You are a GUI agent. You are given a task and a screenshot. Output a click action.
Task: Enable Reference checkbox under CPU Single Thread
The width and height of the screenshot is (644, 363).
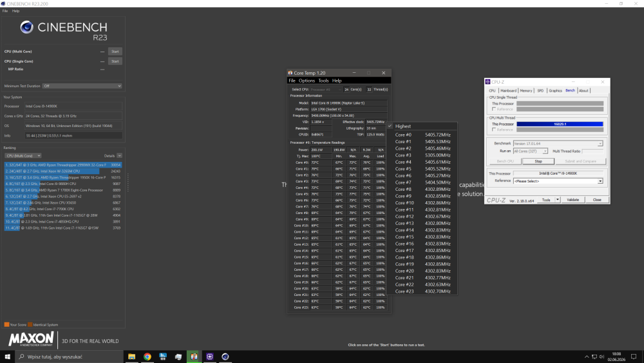[494, 109]
